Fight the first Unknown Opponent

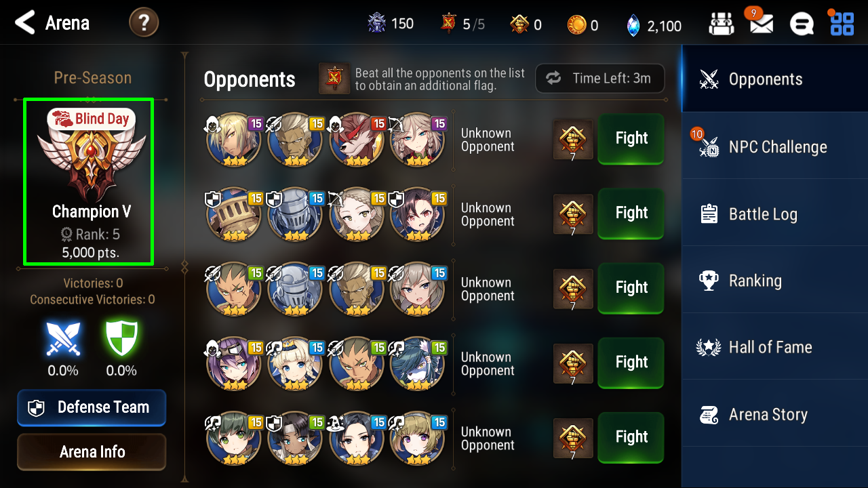coord(631,138)
